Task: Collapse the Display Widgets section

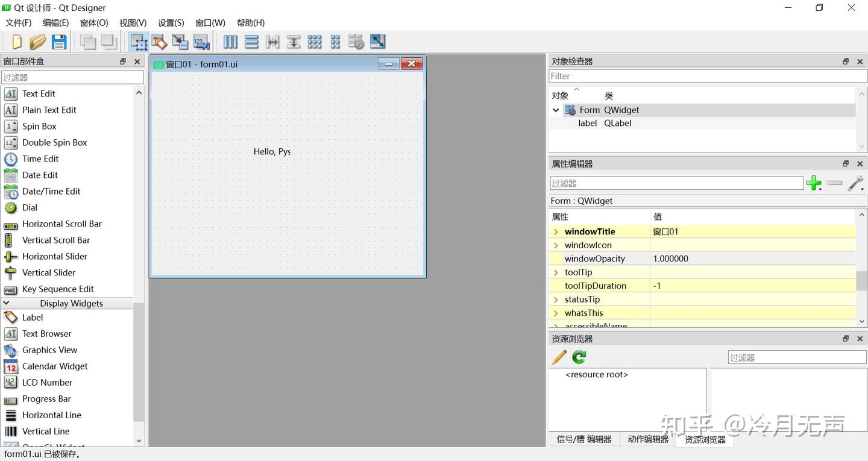Action: click(7, 303)
